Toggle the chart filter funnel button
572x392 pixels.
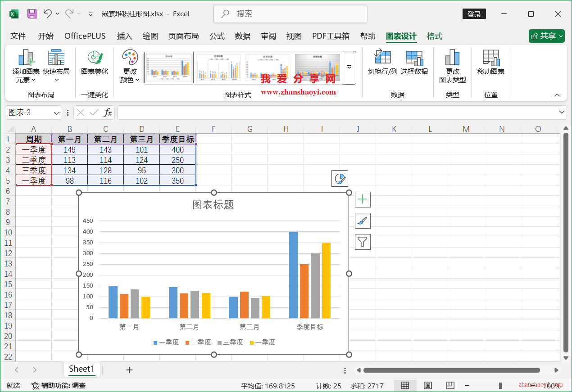363,242
